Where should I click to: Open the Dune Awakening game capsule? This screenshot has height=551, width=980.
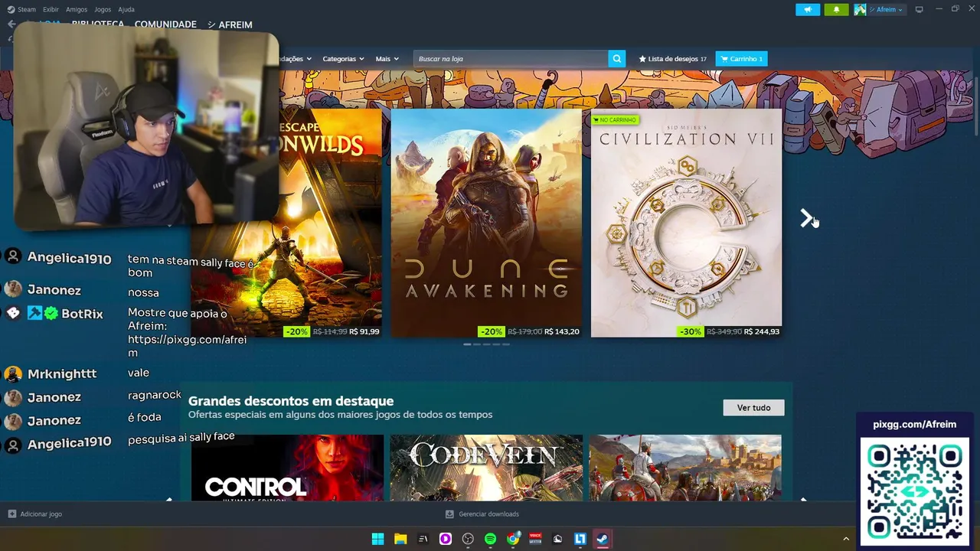pos(486,223)
